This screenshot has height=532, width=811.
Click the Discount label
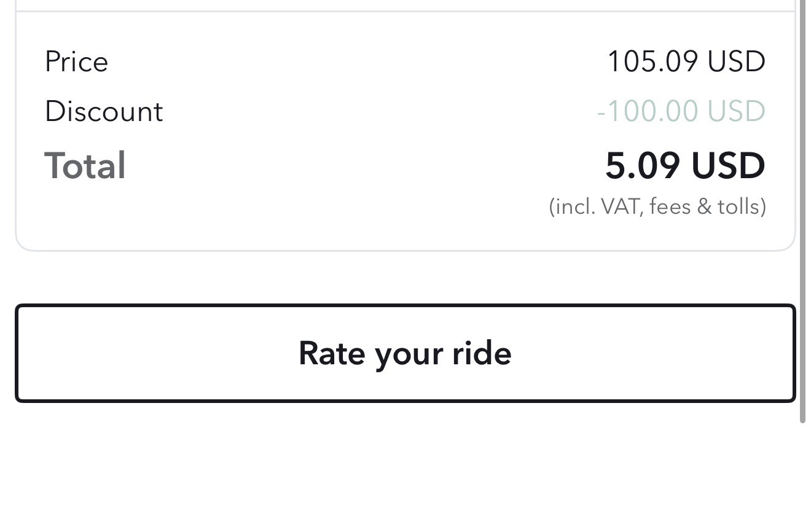click(x=104, y=112)
